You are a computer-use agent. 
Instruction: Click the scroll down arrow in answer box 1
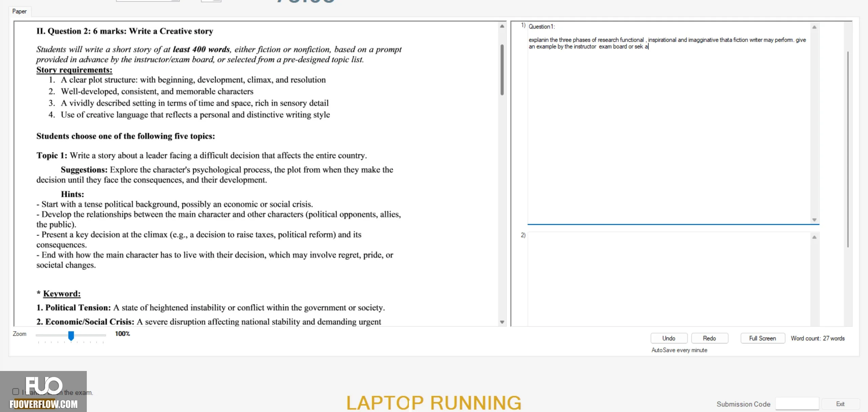pos(814,220)
